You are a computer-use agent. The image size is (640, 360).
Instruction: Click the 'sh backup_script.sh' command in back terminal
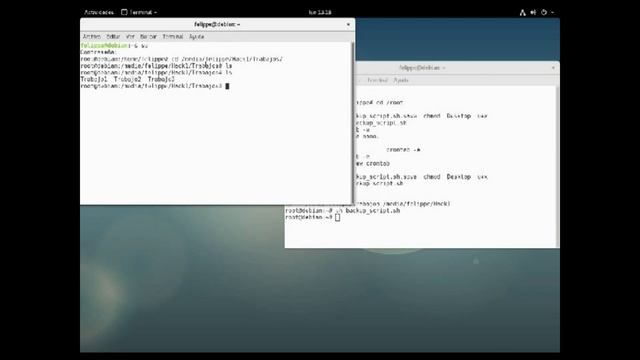coord(368,211)
